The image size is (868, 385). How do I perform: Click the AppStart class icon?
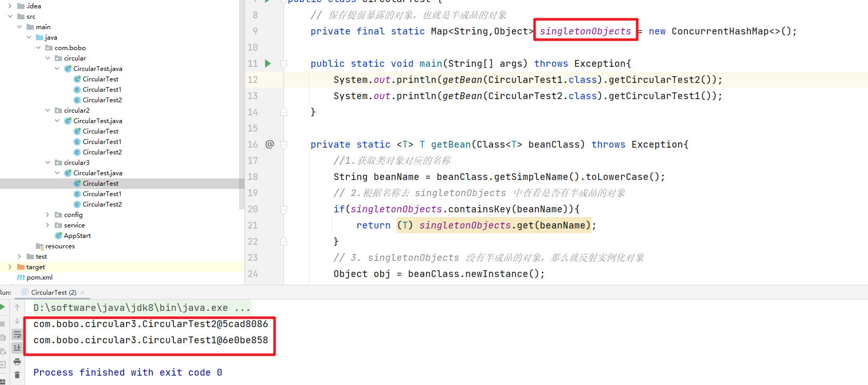59,236
